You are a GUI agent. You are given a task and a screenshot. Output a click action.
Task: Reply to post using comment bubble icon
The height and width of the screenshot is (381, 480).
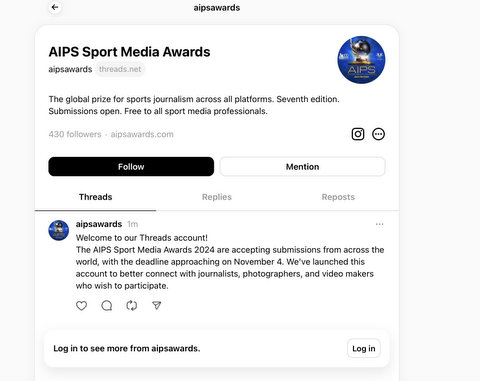[107, 305]
